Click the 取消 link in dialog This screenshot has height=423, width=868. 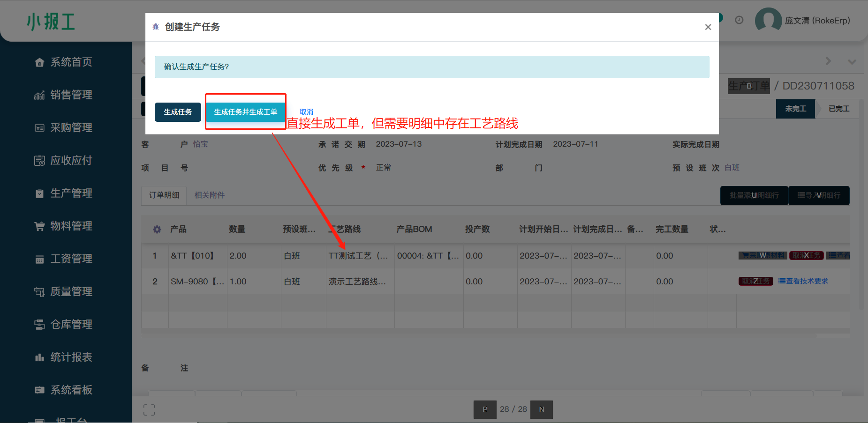(306, 112)
